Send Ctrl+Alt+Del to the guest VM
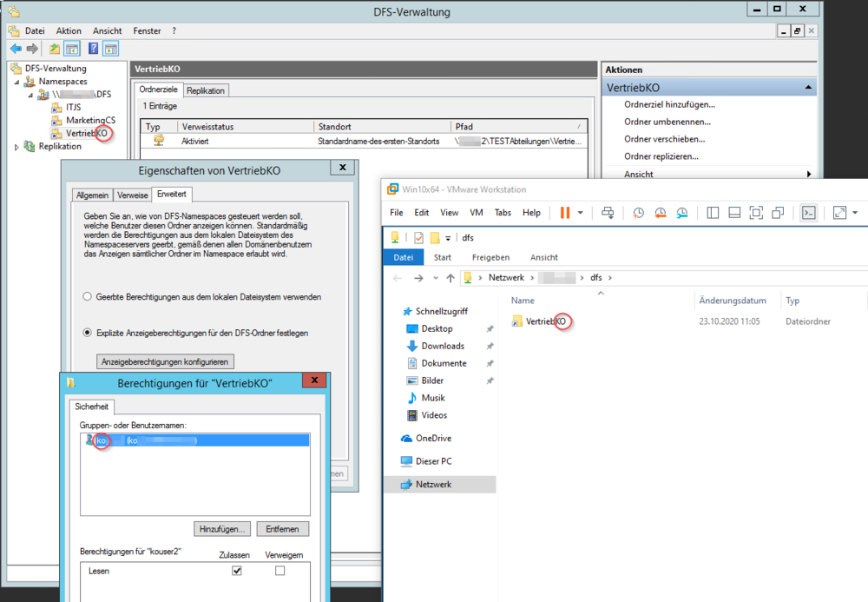 point(608,212)
